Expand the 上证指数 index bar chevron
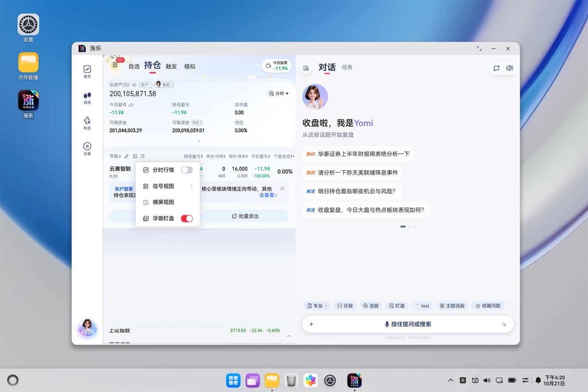Screen dimensions: 588x392 289,336
